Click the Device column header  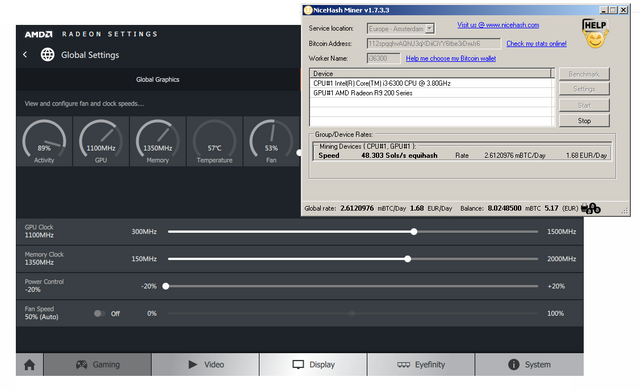point(430,73)
